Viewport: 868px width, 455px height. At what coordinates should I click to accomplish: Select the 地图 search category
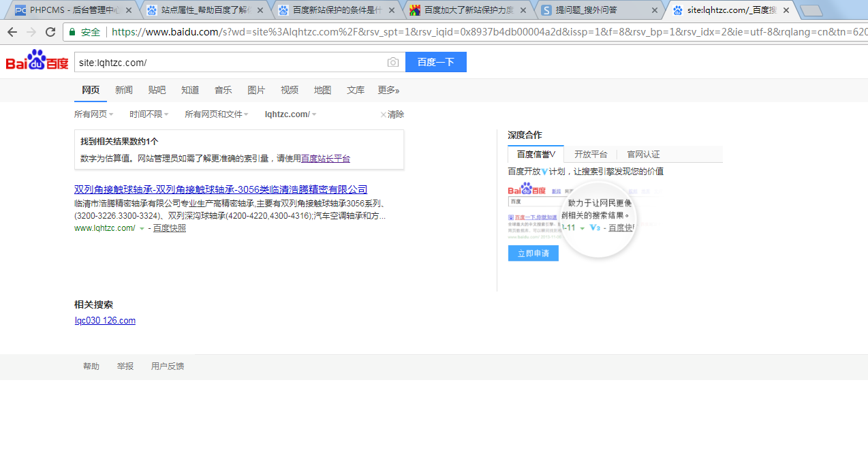click(x=322, y=90)
